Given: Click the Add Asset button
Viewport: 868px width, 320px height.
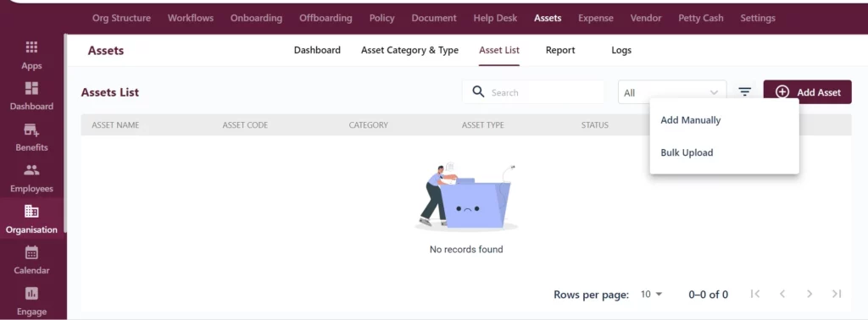Looking at the screenshot, I should [x=807, y=91].
